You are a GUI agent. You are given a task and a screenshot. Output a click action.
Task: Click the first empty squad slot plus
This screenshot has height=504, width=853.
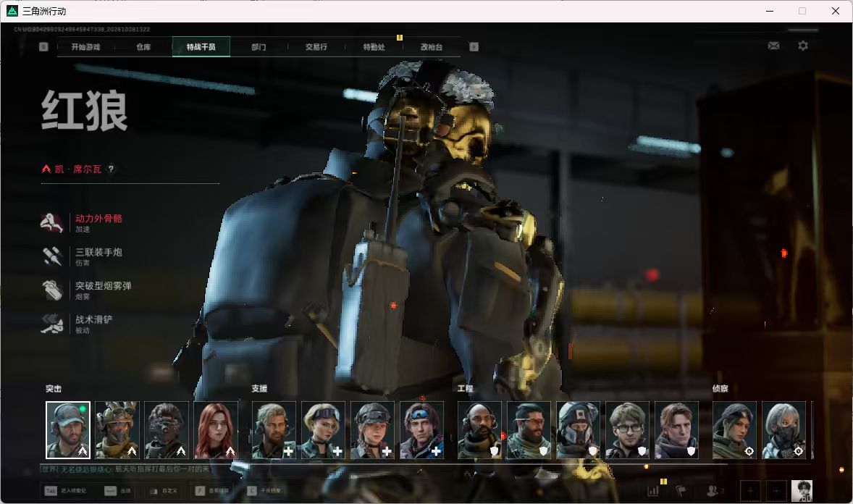pos(749,491)
